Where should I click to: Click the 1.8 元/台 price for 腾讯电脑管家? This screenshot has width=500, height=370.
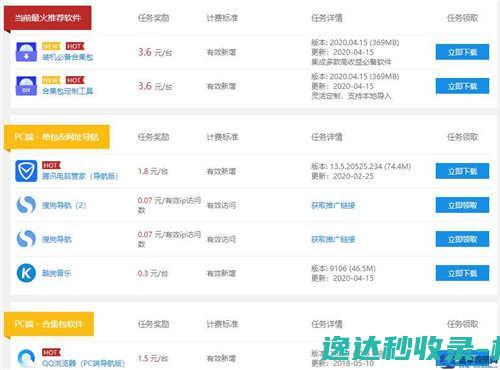pyautogui.click(x=153, y=171)
